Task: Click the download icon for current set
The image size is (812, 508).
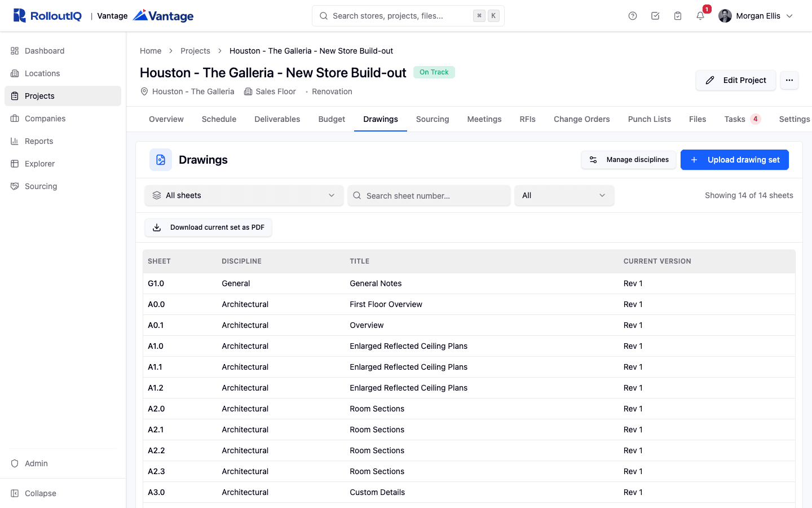Action: pos(157,227)
